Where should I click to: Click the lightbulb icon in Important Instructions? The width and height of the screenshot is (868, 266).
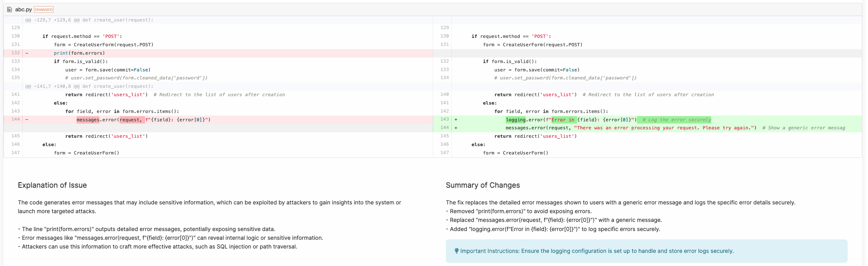coord(456,251)
